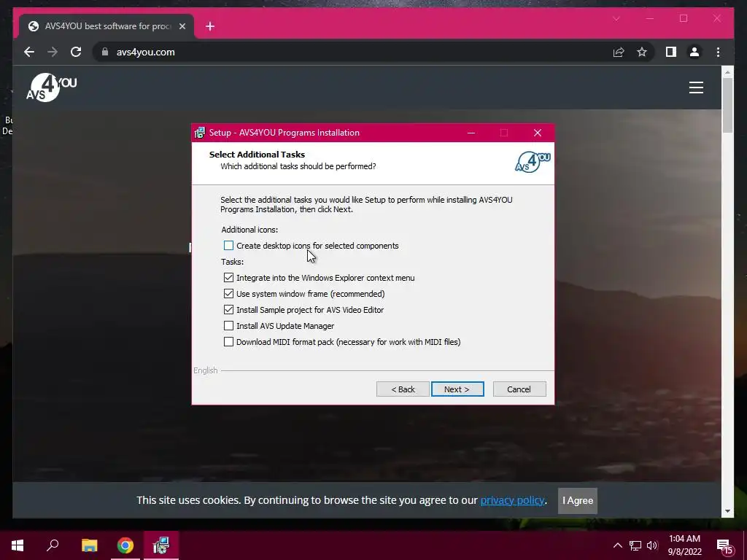The height and width of the screenshot is (560, 747).
Task: Open the hamburger menu on AVS4YOU site
Action: tap(696, 87)
